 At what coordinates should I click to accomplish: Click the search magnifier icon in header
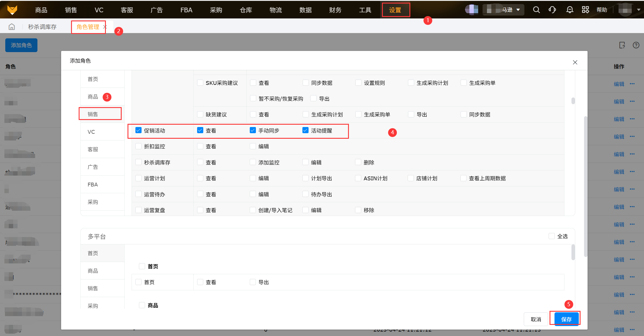[x=536, y=10]
